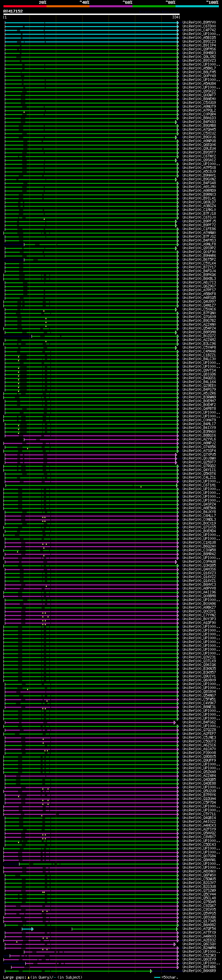
Task: Select the UniRef100_A5BKL7 label
Action: (199, 68)
